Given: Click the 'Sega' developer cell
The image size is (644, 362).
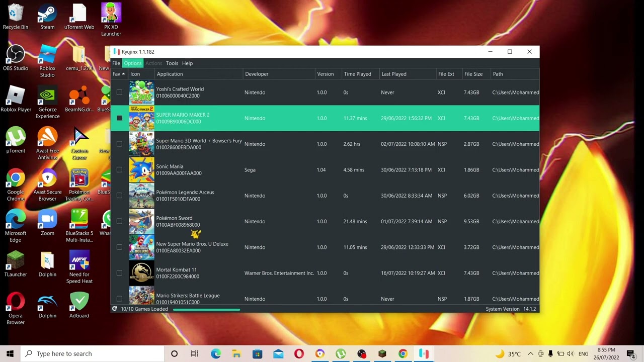Looking at the screenshot, I should tap(250, 170).
